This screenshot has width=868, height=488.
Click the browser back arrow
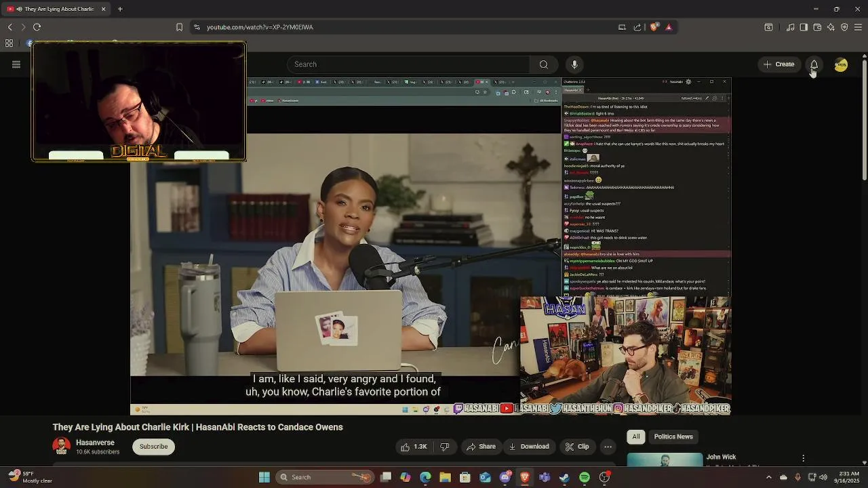coord(9,27)
